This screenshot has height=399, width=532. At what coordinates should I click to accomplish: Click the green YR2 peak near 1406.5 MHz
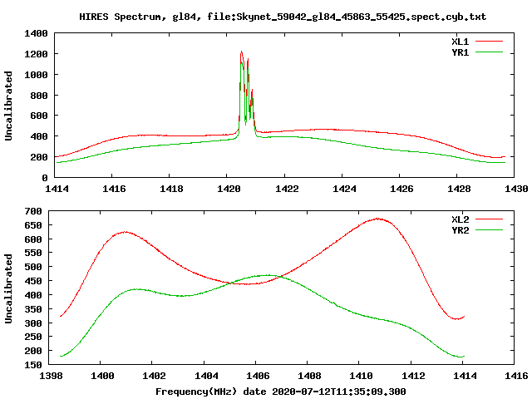(x=267, y=275)
